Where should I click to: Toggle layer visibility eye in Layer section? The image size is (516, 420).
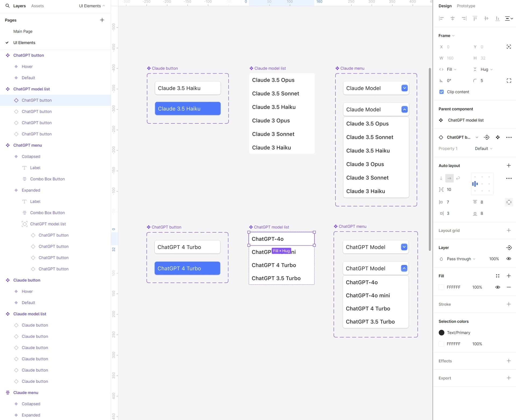point(509,259)
